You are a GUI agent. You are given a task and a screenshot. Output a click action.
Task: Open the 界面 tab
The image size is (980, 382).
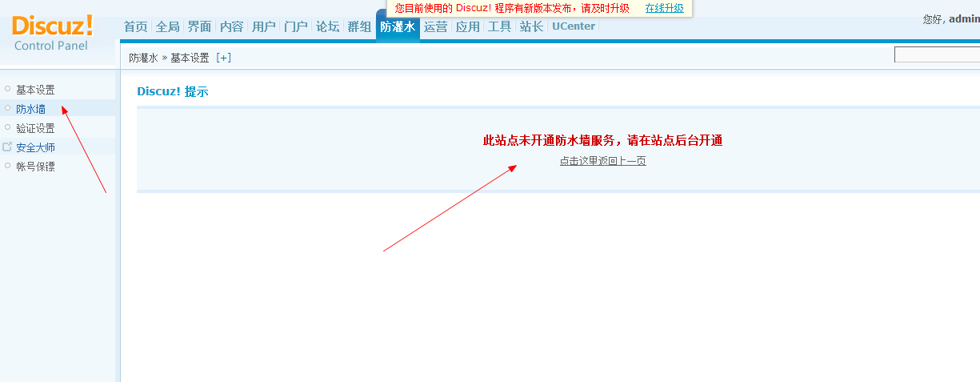(200, 26)
